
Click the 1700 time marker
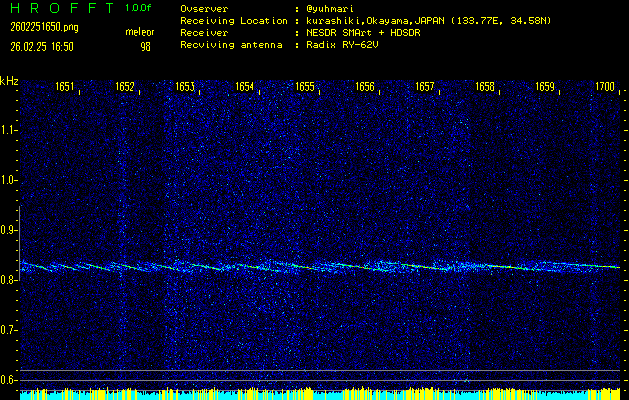604,87
